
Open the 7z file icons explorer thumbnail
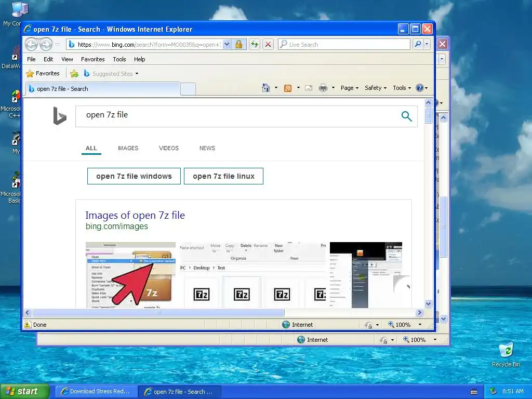pyautogui.click(x=253, y=275)
